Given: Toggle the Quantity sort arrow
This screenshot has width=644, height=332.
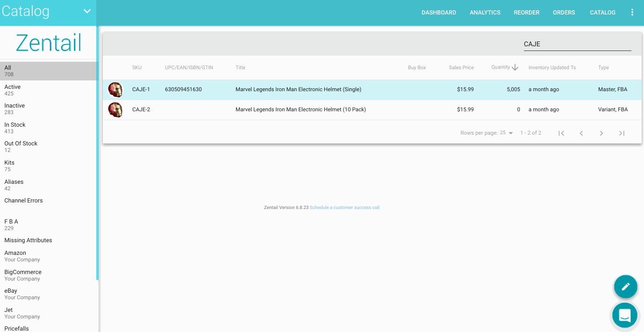Looking at the screenshot, I should click(x=515, y=67).
